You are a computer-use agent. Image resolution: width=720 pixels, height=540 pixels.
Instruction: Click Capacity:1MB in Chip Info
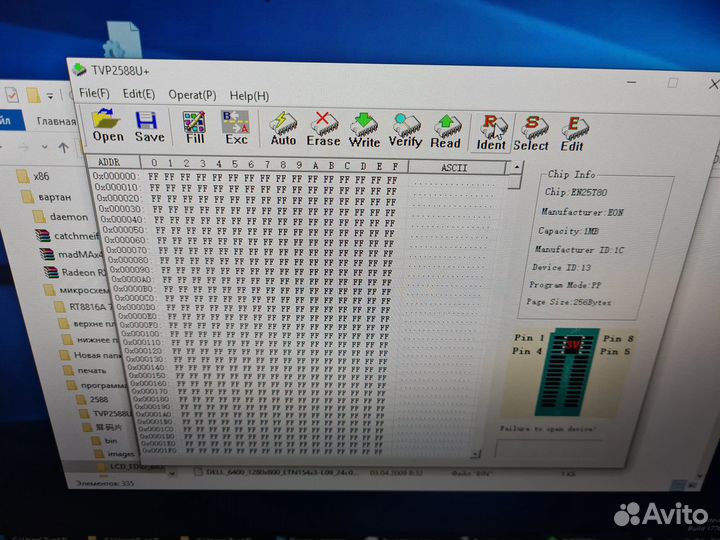568,231
